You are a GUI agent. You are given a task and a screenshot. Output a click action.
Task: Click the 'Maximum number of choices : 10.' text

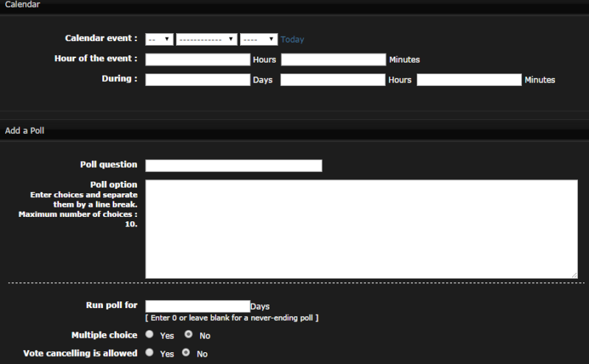[x=78, y=219]
